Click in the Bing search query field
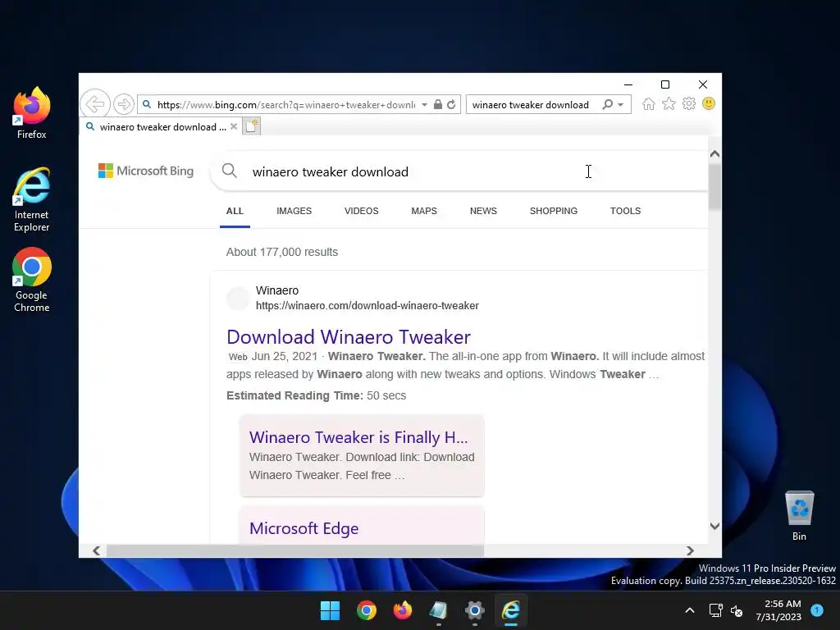 click(x=461, y=171)
